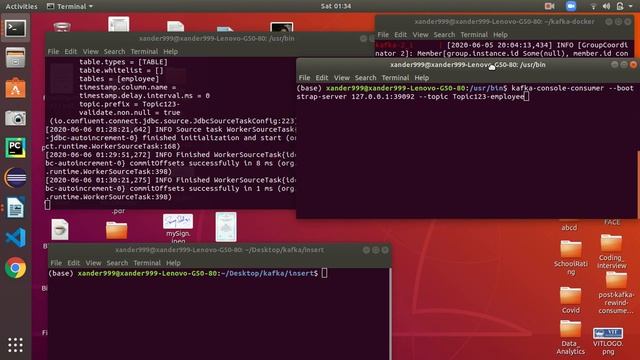Launch PyCharm from the dock
This screenshot has height=360, width=640.
tap(16, 148)
